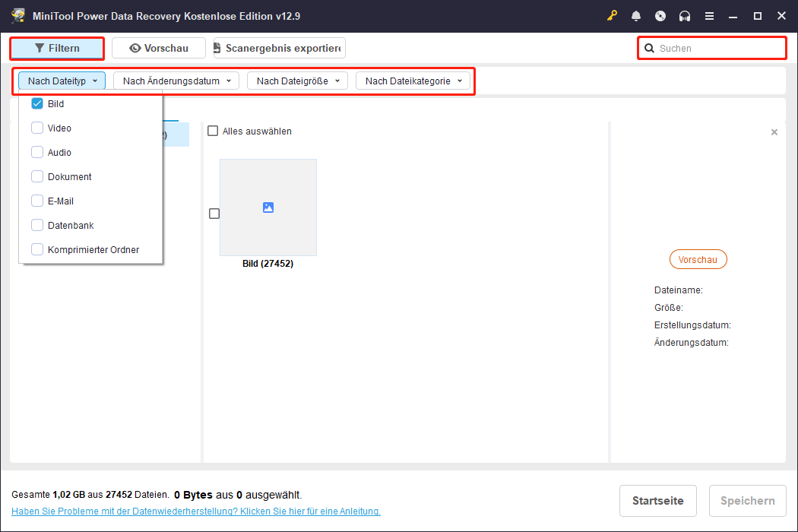Click the image file icon in thumbnail
798x532 pixels.
[268, 207]
